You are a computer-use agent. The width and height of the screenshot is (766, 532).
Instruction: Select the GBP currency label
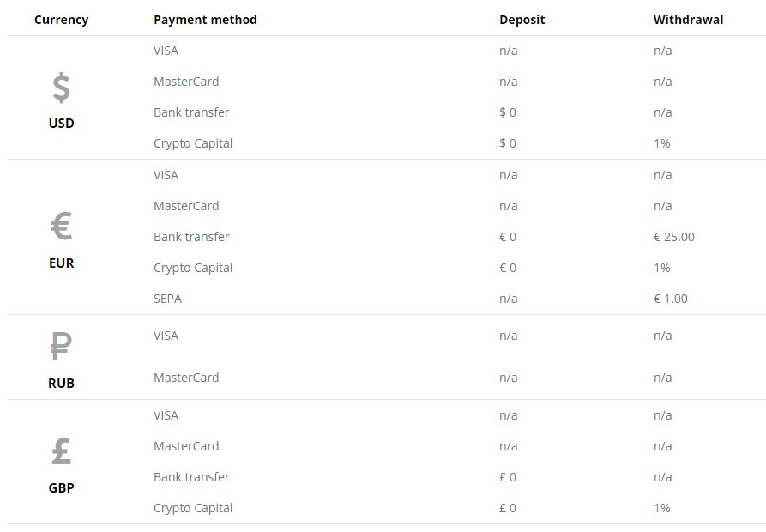[62, 487]
